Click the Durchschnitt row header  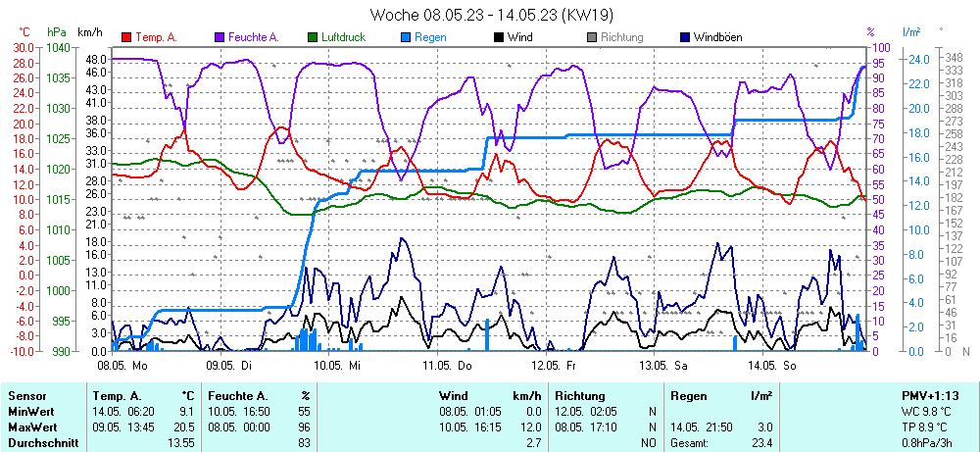coord(41,443)
